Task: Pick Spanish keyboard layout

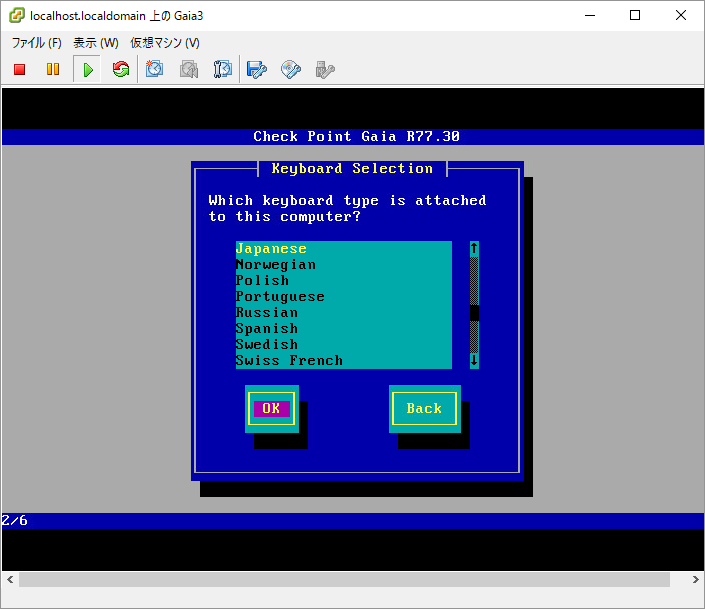Action: pos(344,329)
